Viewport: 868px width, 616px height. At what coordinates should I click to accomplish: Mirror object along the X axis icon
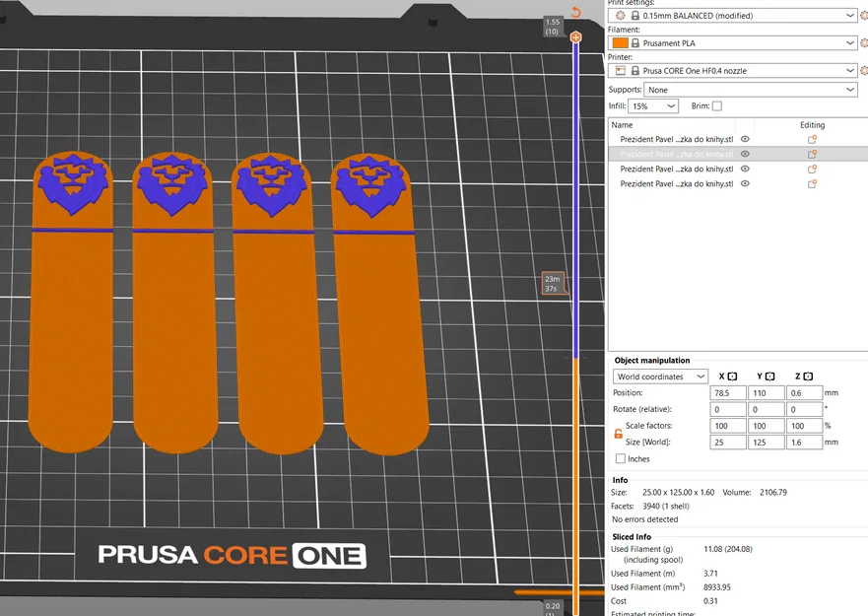(x=732, y=376)
